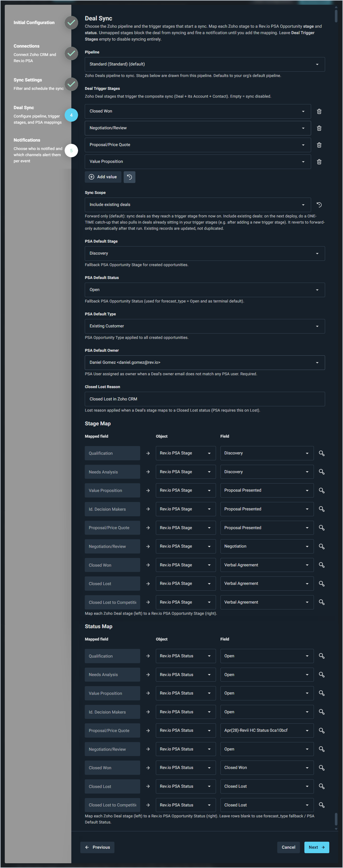Delete the Negotiation/Review trigger stage
343x868 pixels.
(319, 128)
